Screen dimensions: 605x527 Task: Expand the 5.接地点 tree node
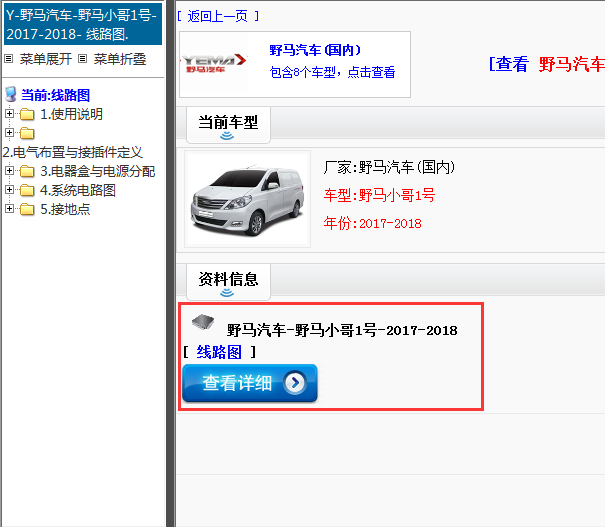coord(10,209)
